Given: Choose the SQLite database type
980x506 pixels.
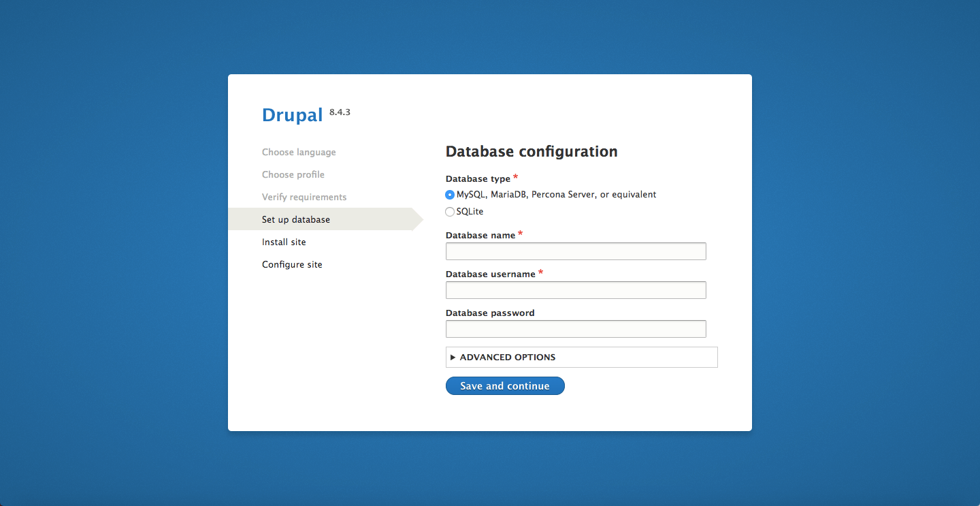Looking at the screenshot, I should pos(450,212).
